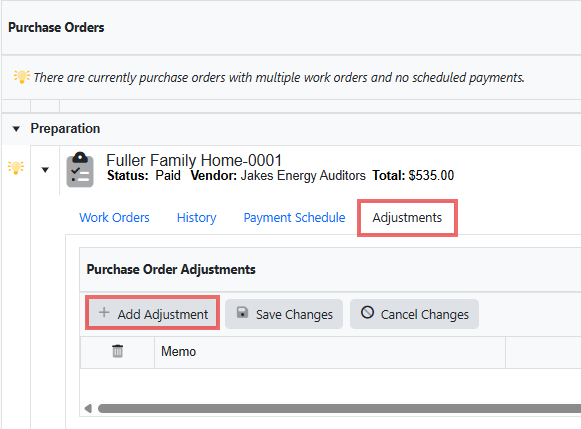Select the Adjustments tab

(407, 217)
